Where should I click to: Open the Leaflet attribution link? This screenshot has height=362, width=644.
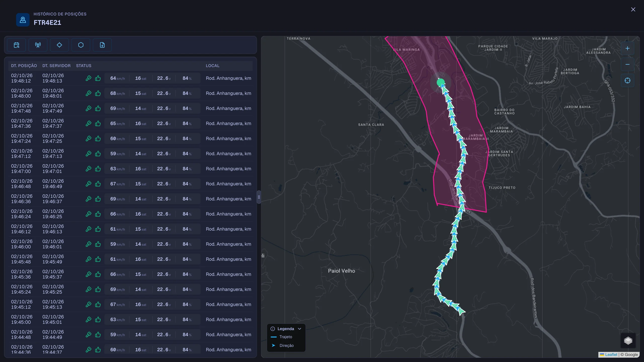[x=611, y=354]
